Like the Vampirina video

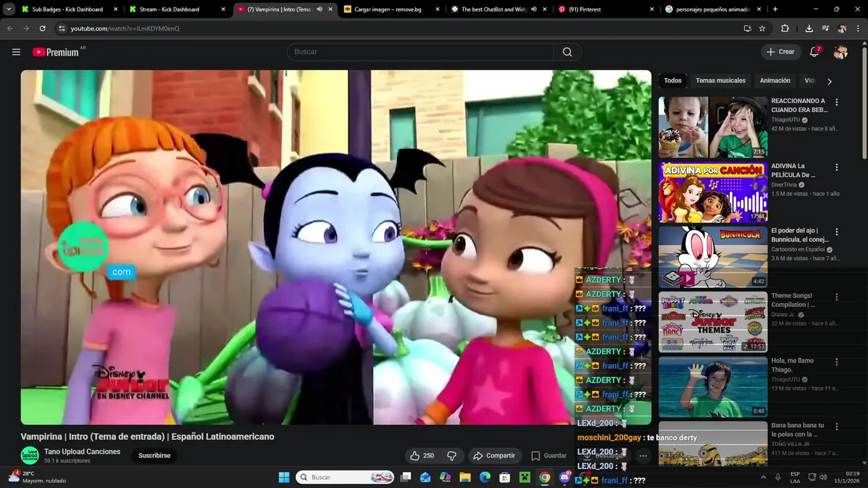(x=422, y=455)
